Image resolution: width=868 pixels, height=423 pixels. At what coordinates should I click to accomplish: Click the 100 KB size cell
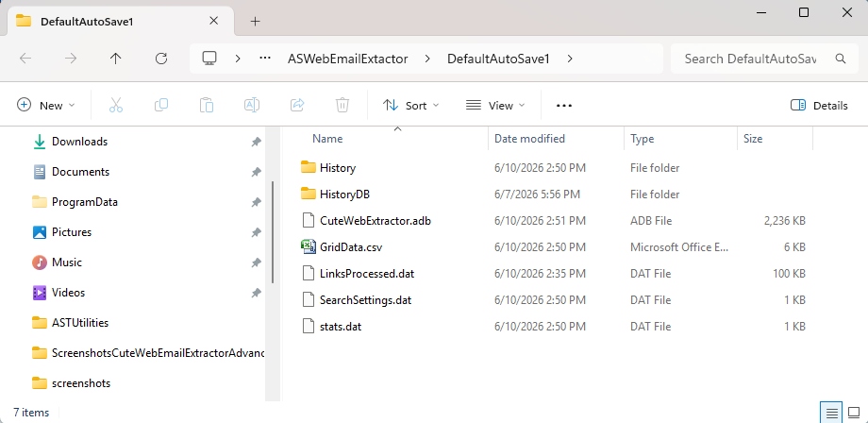point(789,274)
